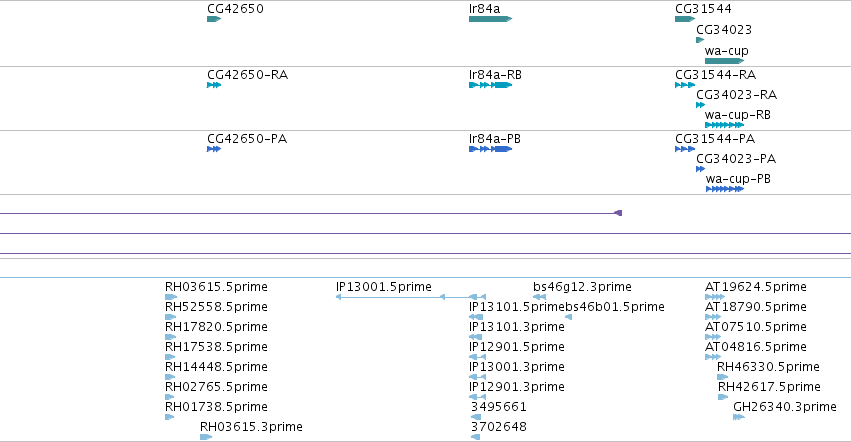851x442 pixels.
Task: Select the Ir84a gene feature bar
Action: point(490,19)
